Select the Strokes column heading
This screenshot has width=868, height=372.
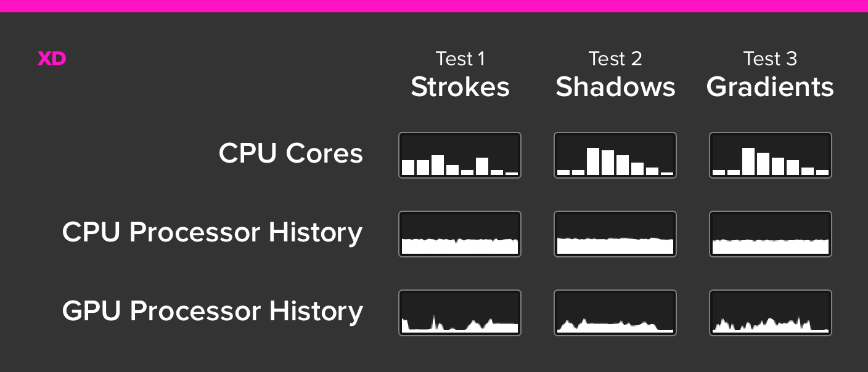coord(460,87)
